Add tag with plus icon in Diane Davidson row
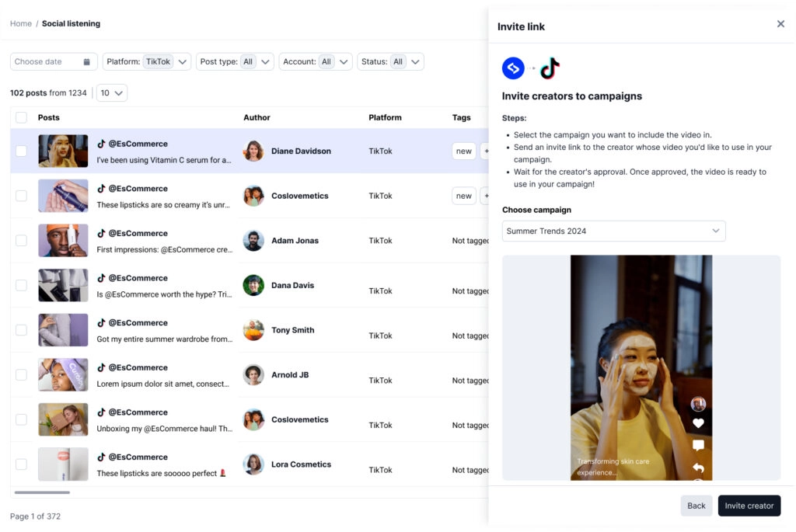 coord(486,151)
